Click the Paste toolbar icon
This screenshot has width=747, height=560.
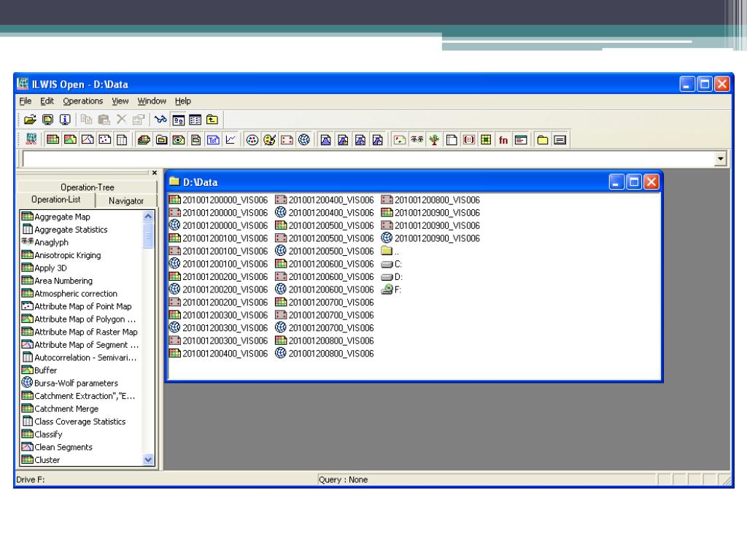104,120
